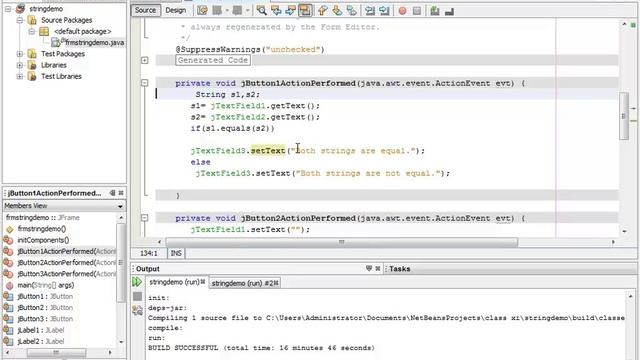Close the jButton1ActionPerformed Navigator panel

121,193
